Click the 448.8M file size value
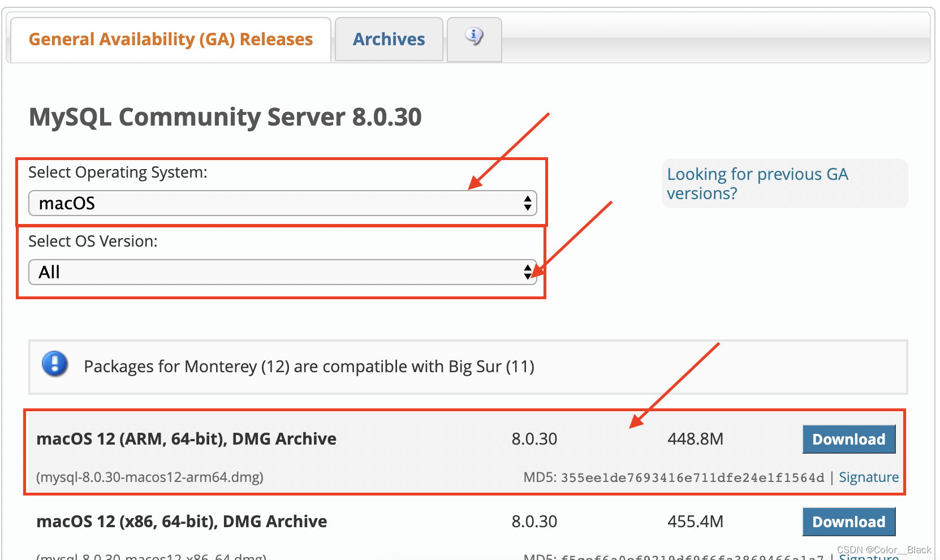The height and width of the screenshot is (560, 940). click(x=695, y=439)
